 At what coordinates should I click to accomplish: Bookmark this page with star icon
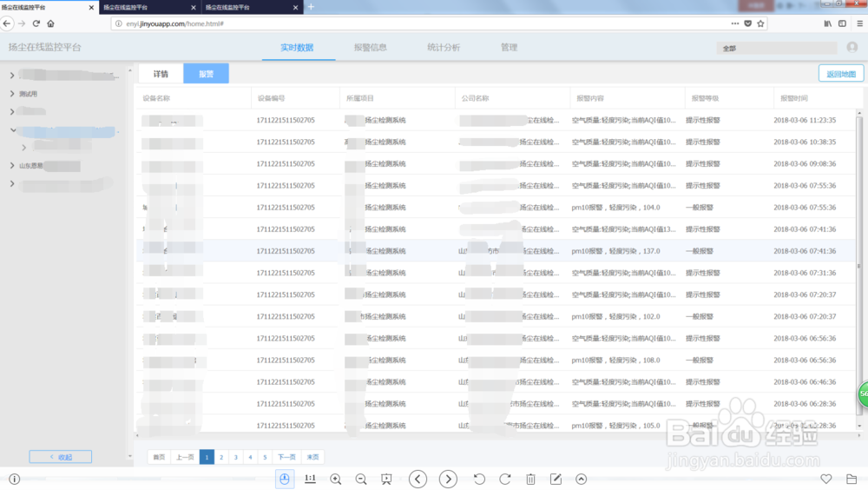[x=760, y=23]
